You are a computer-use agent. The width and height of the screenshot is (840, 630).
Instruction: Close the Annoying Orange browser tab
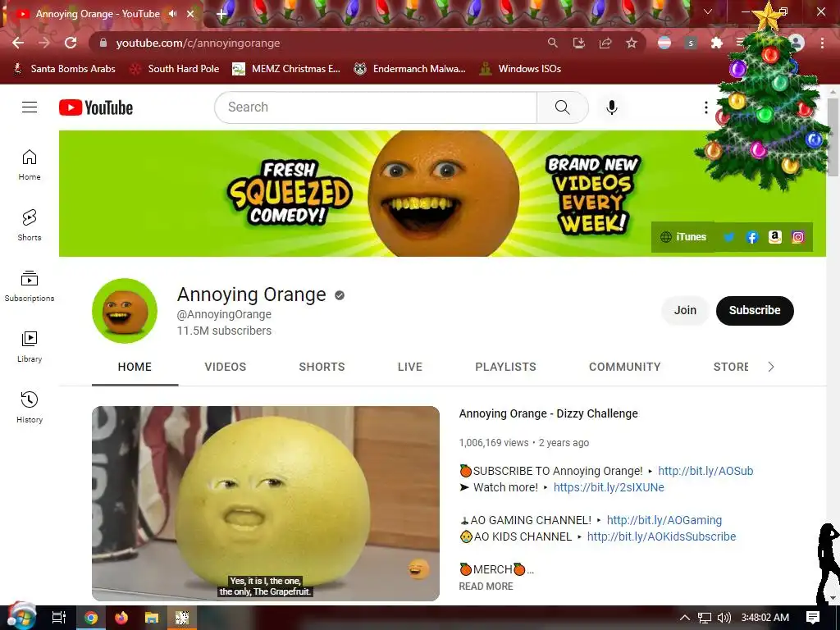(190, 14)
